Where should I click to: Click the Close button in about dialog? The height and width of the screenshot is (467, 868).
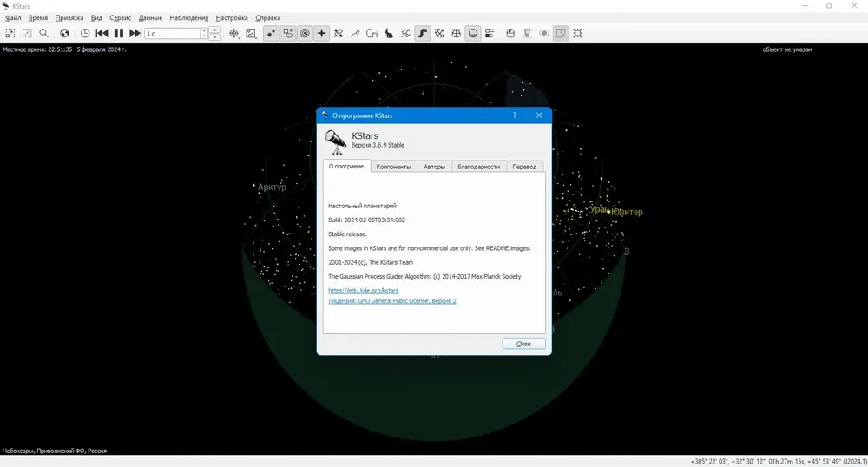(523, 344)
